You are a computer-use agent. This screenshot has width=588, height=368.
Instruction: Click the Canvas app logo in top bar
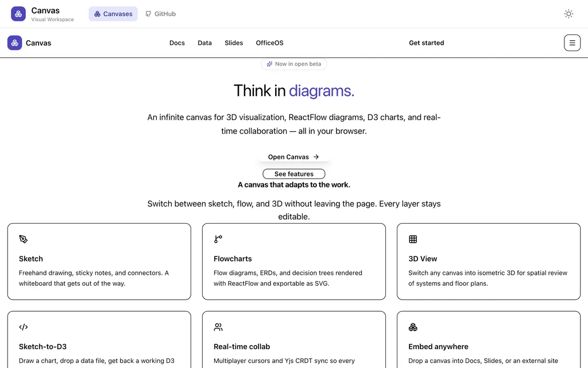pyautogui.click(x=18, y=14)
